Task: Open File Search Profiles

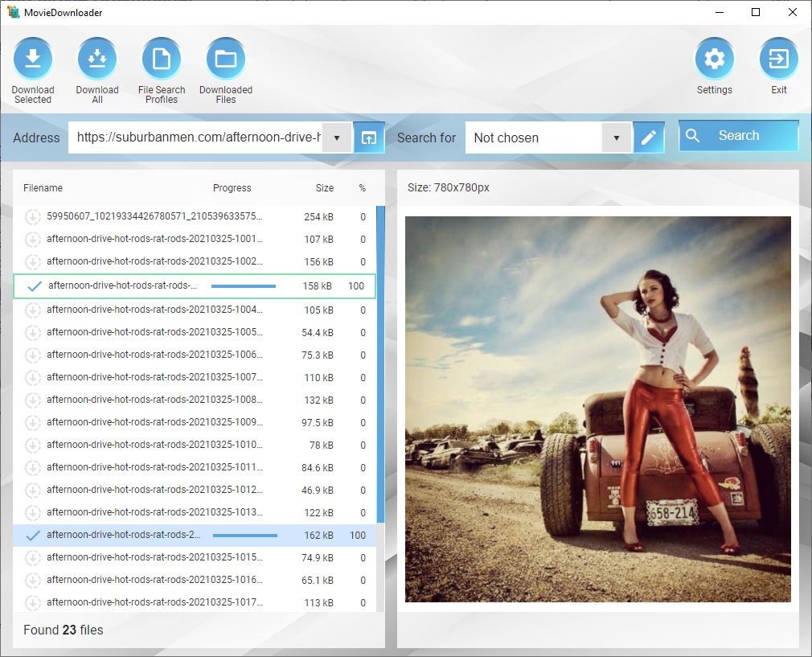Action: 162,59
